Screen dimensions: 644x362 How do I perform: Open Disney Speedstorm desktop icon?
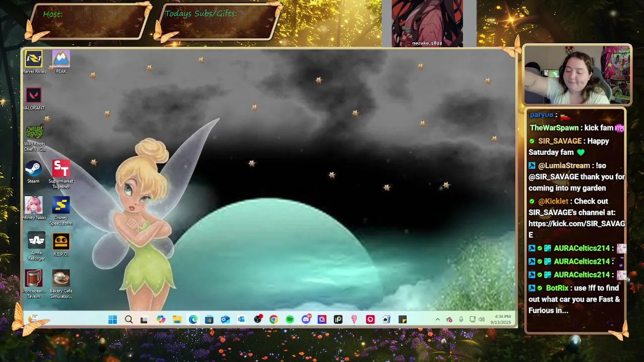[61, 211]
